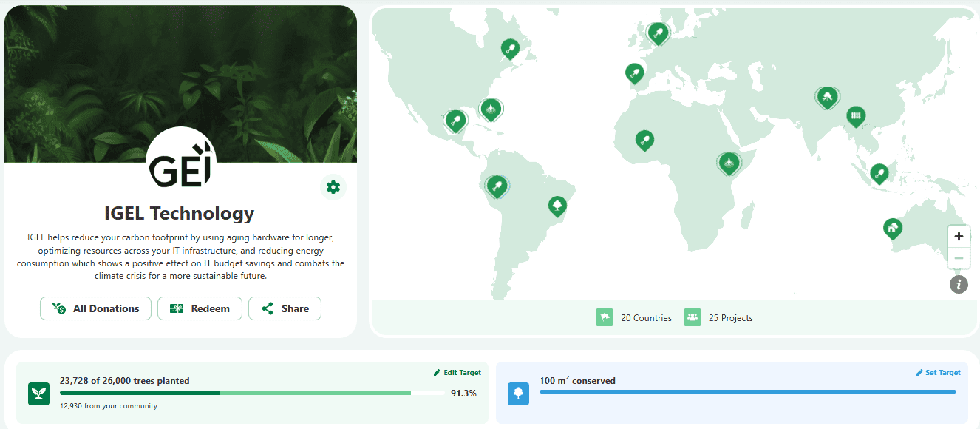Edit Target for trees planted
The height and width of the screenshot is (429, 980).
click(457, 373)
